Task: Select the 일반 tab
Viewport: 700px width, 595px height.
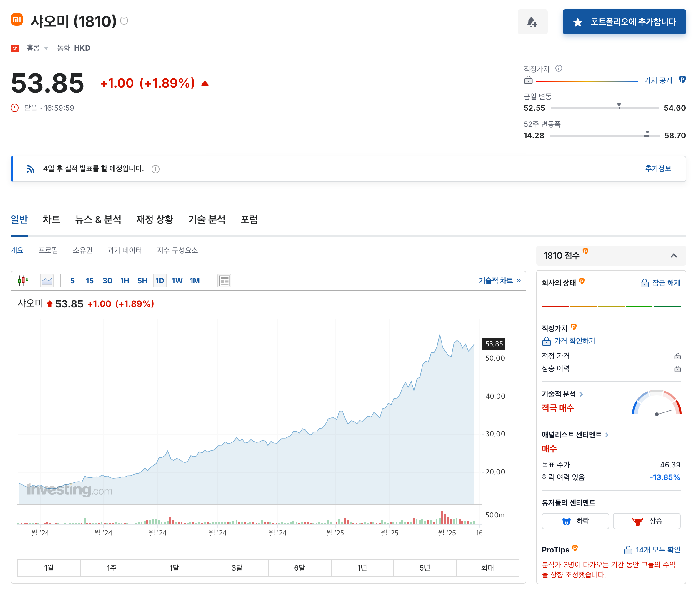Action: 19,219
